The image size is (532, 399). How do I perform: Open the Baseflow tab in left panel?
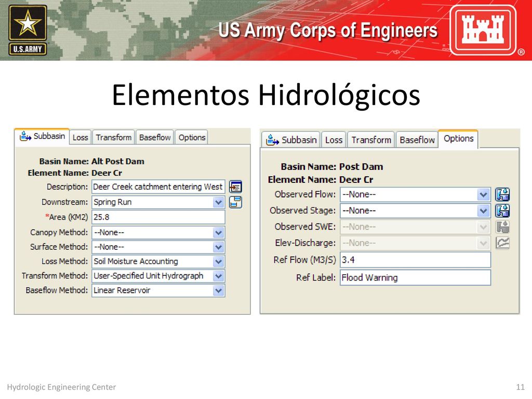coord(155,137)
